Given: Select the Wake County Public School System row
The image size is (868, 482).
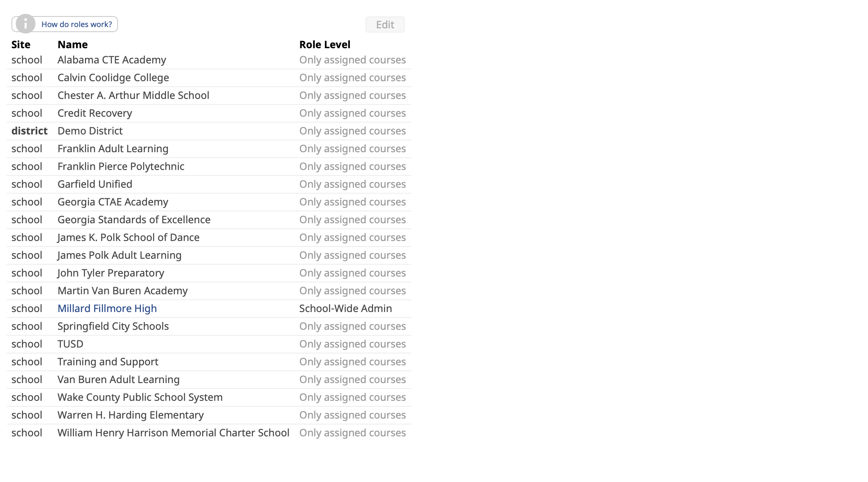Looking at the screenshot, I should [209, 397].
